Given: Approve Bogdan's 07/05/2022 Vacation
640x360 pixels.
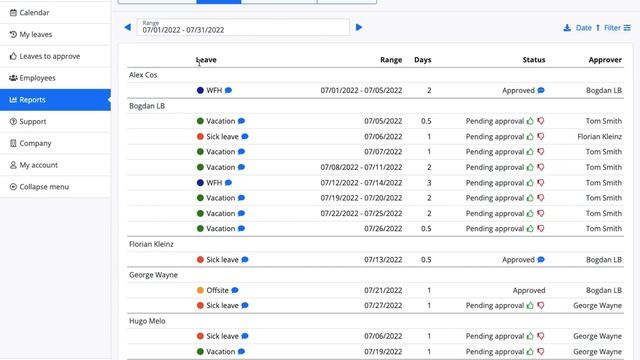Looking at the screenshot, I should point(530,121).
